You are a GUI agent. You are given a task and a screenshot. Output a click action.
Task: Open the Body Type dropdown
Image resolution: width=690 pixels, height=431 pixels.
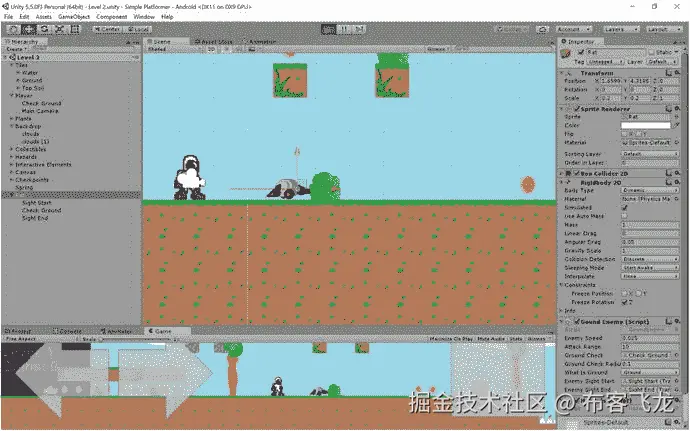[x=650, y=191]
